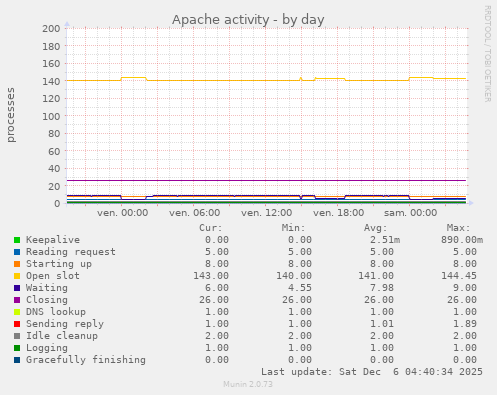
Task: Click the Gracefully finishing navy legend swatch
Action: (17, 360)
